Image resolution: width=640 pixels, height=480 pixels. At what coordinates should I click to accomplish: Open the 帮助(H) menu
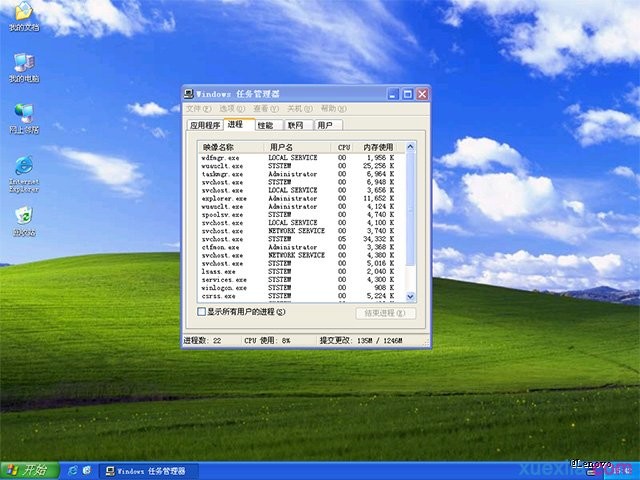click(333, 109)
